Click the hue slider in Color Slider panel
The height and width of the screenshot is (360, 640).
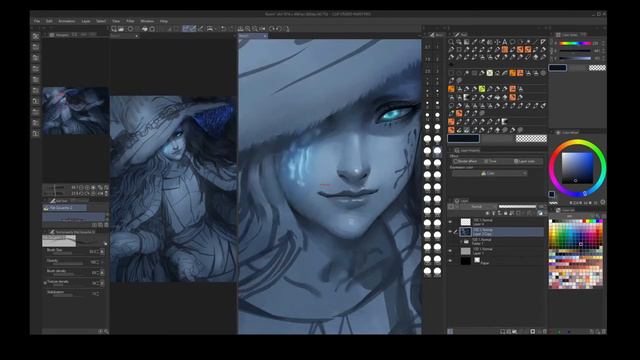575,43
